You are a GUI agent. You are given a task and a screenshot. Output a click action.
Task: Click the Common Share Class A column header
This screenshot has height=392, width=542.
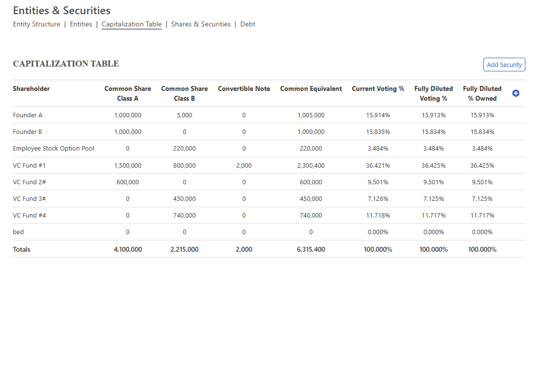pyautogui.click(x=128, y=93)
